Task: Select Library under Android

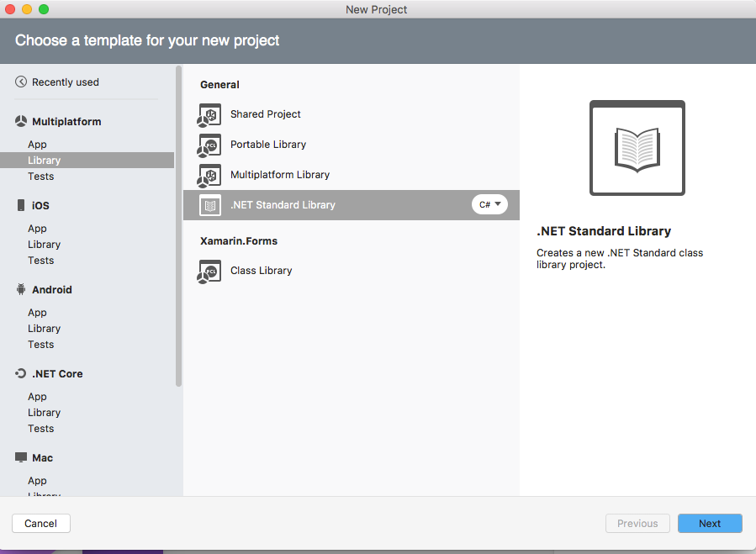Action: click(x=45, y=329)
